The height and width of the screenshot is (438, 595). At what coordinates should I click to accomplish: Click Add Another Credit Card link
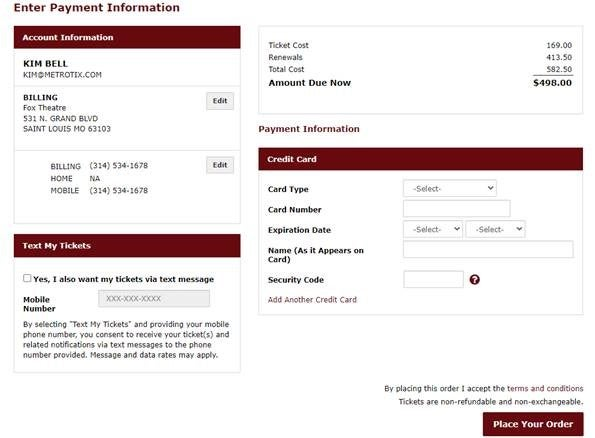click(312, 299)
